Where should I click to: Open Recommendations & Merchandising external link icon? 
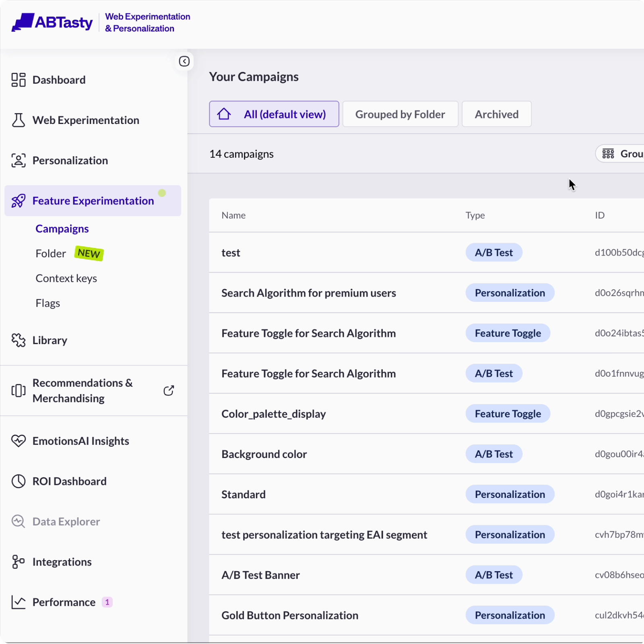[x=169, y=390]
